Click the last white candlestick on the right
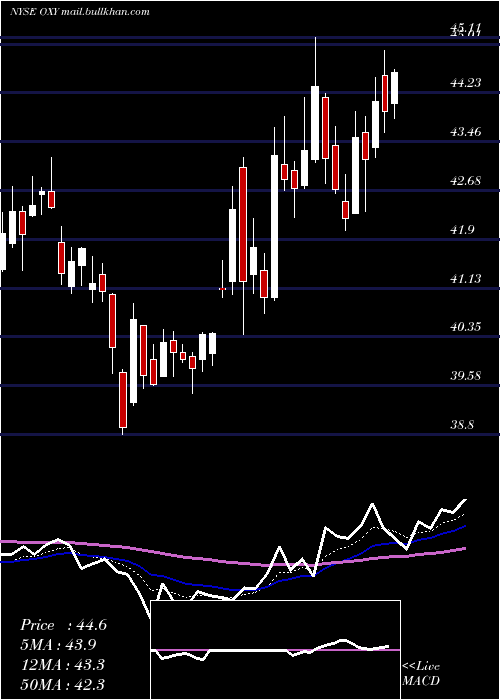This screenshot has height=700, width=500. click(395, 88)
